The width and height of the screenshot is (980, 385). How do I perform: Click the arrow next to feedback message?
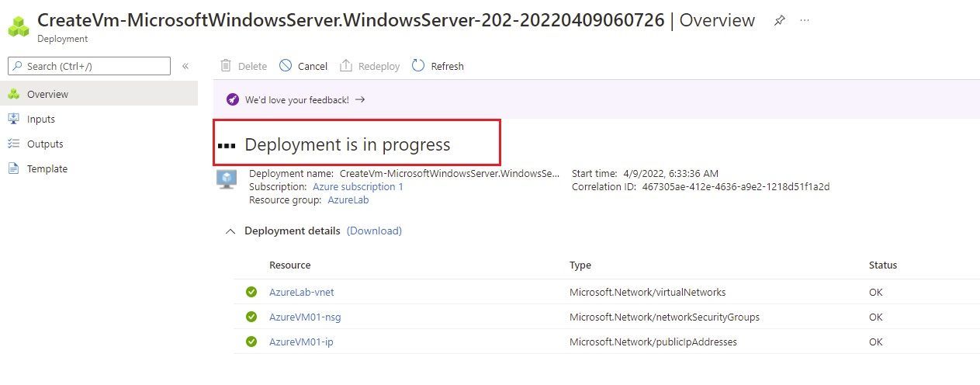pos(360,99)
